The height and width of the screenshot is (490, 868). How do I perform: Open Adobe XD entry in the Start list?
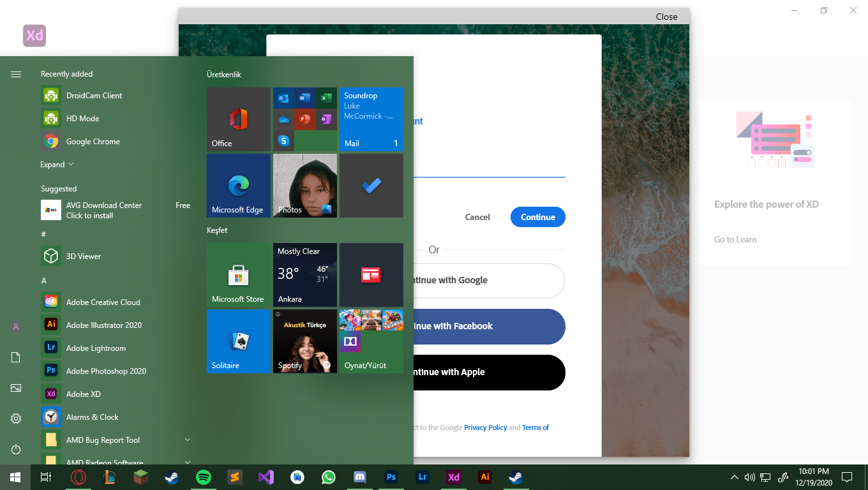click(x=116, y=394)
